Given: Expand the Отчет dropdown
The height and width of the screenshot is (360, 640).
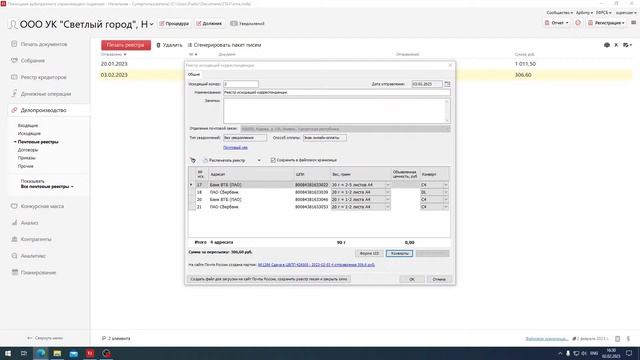Looking at the screenshot, I should [x=557, y=23].
